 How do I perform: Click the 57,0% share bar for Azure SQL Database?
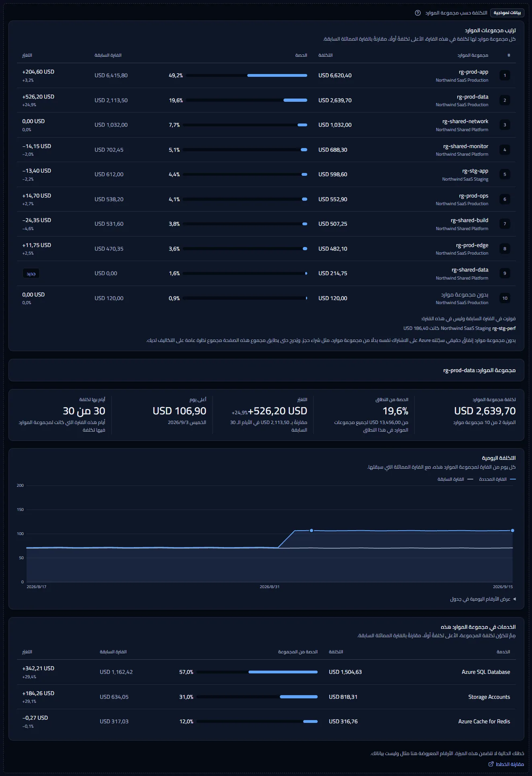point(257,672)
